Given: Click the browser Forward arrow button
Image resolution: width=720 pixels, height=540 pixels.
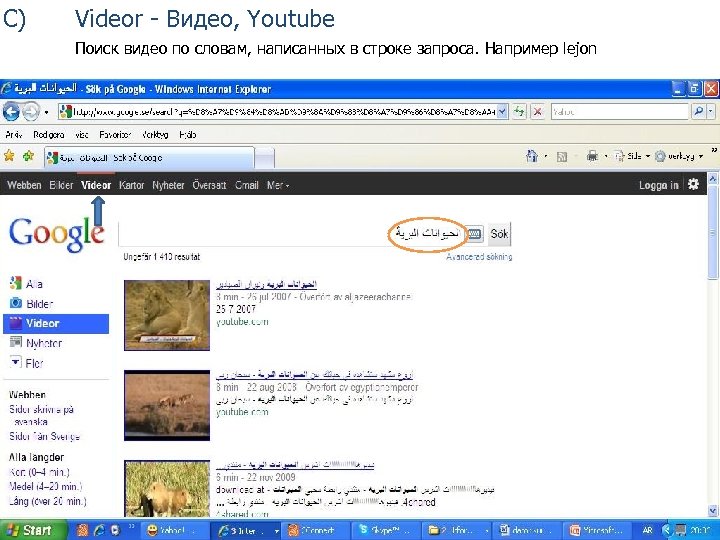Looking at the screenshot, I should pos(31,112).
